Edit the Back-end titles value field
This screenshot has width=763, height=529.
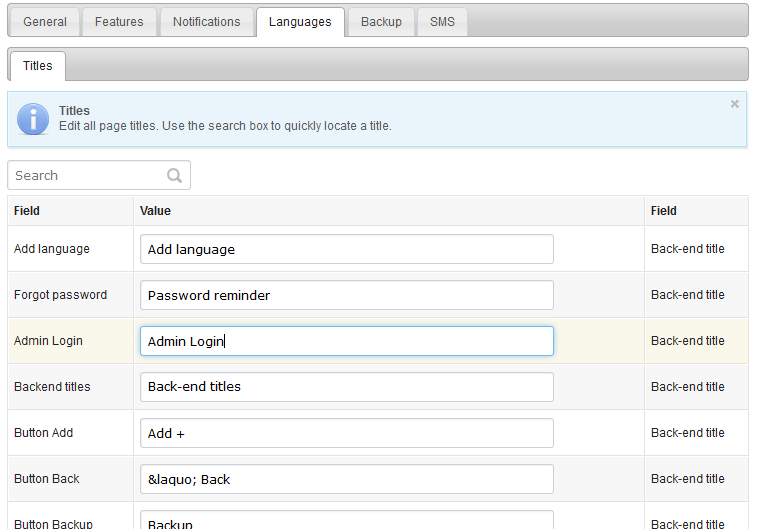[x=347, y=387]
